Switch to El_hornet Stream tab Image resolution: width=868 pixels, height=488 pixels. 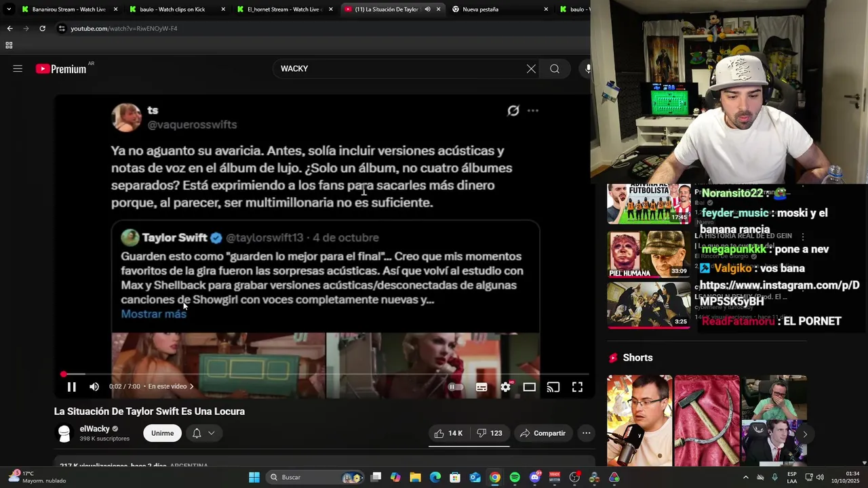(284, 9)
